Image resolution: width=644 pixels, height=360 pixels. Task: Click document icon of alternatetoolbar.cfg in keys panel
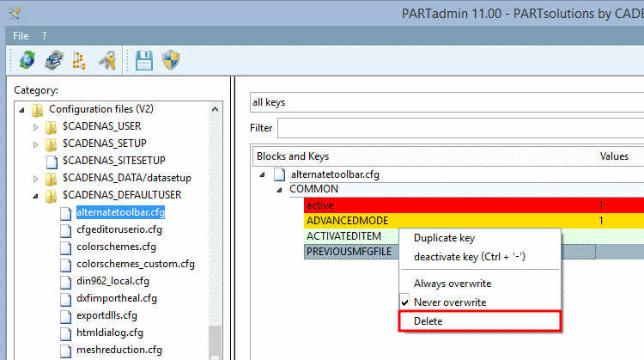[x=280, y=174]
